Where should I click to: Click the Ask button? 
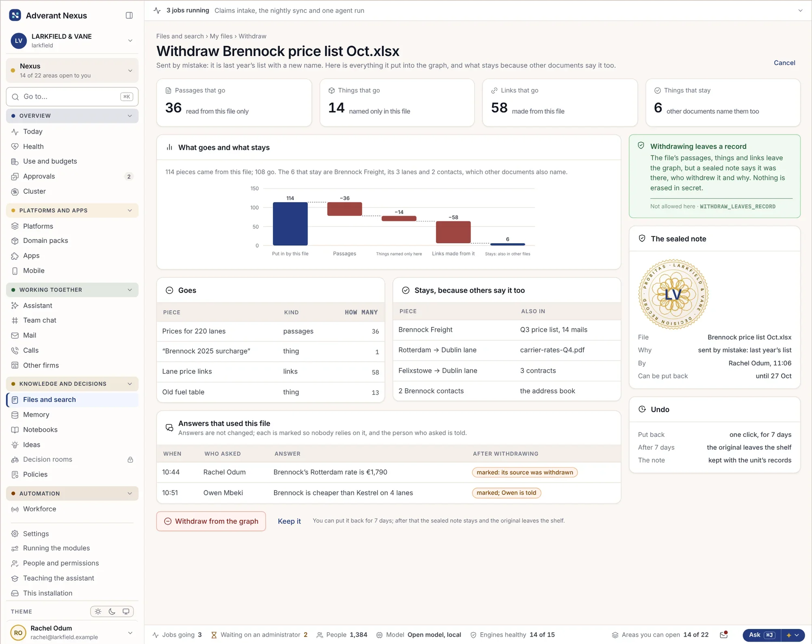click(x=762, y=635)
